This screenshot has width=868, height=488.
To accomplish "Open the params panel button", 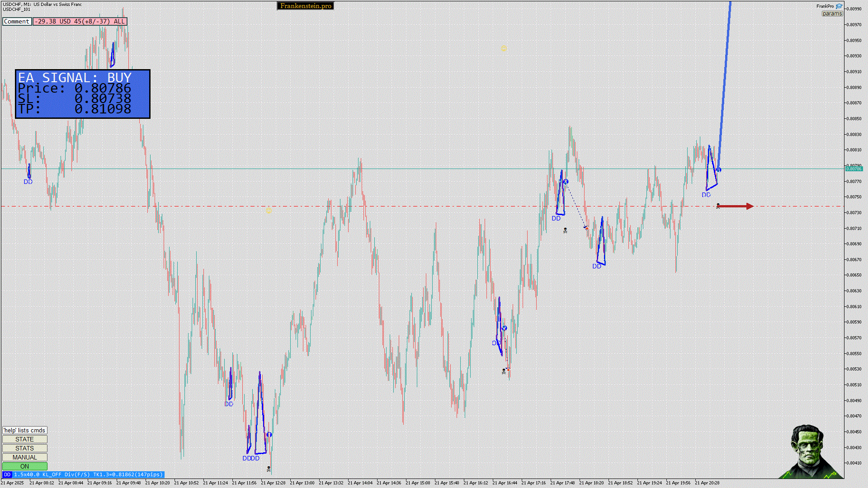I will pyautogui.click(x=832, y=14).
